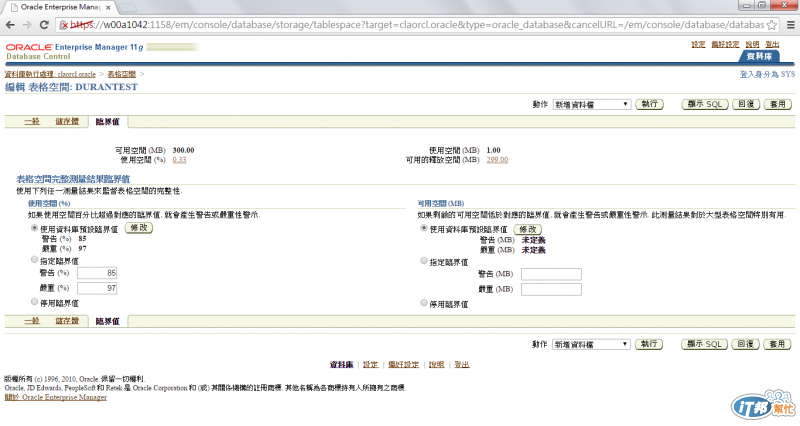
Task: Open the 0.33 使用空間 (%) link
Action: 179,160
